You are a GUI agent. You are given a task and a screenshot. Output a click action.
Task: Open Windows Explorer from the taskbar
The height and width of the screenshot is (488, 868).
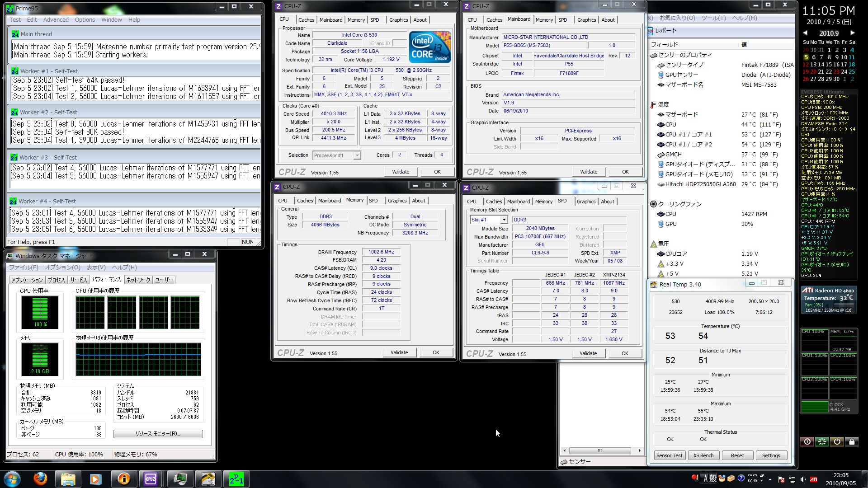tap(68, 479)
